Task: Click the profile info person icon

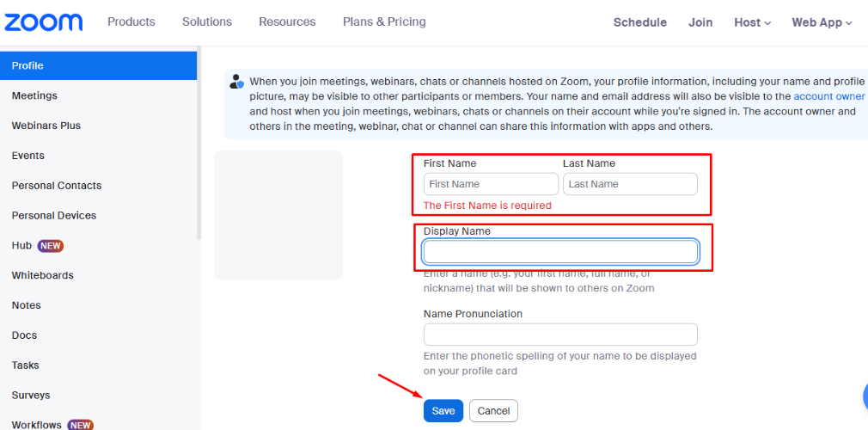Action: coord(237,82)
